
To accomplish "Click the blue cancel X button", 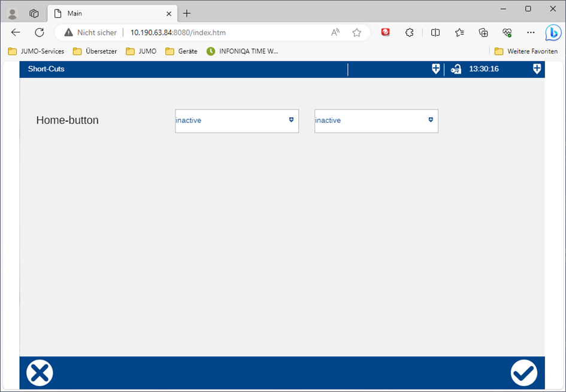I will click(40, 373).
